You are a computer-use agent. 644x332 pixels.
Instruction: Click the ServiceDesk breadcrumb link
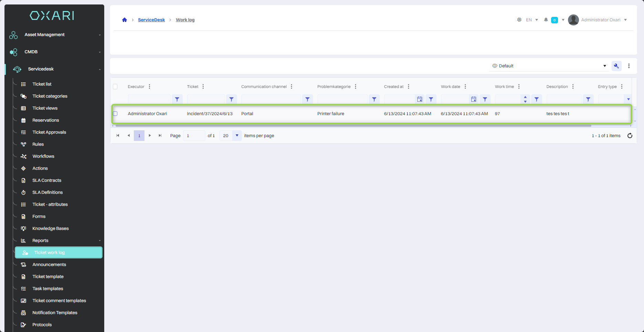tap(151, 20)
